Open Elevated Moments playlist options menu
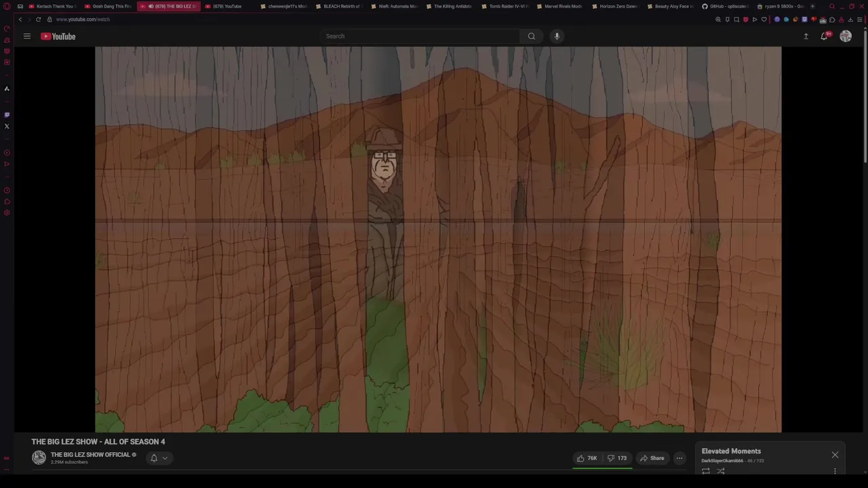 [x=835, y=471]
